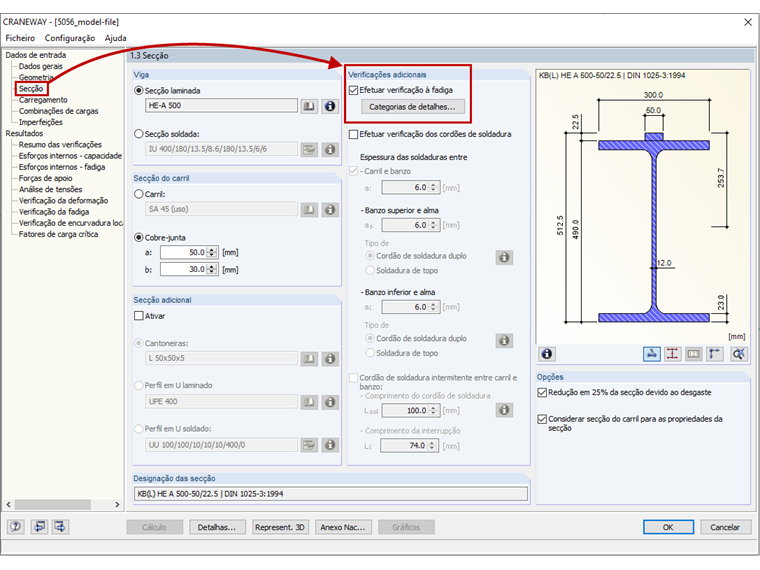Show info for UPE 400 profile
The width and height of the screenshot is (760, 570).
pyautogui.click(x=330, y=402)
